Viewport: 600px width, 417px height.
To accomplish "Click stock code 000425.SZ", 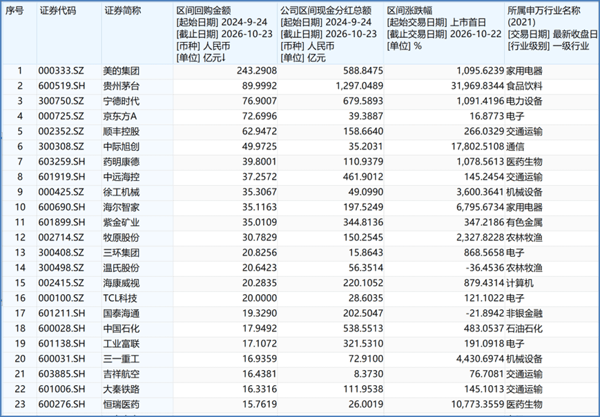I will click(x=61, y=192).
